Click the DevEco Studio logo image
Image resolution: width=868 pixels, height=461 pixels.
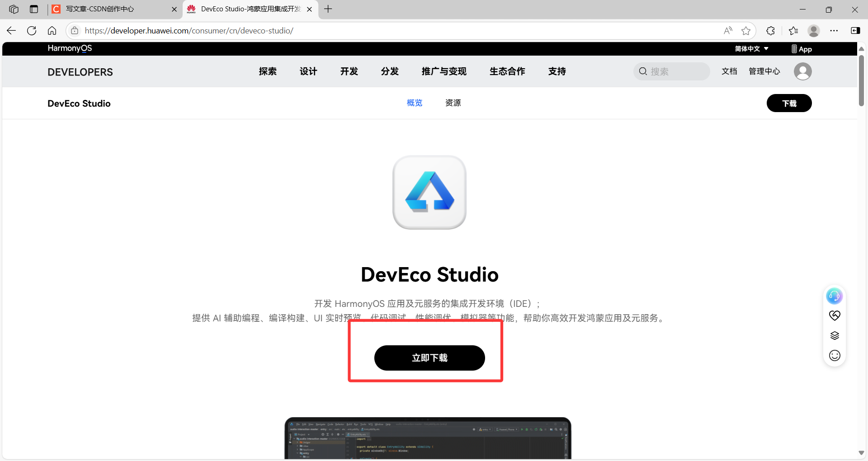[429, 193]
